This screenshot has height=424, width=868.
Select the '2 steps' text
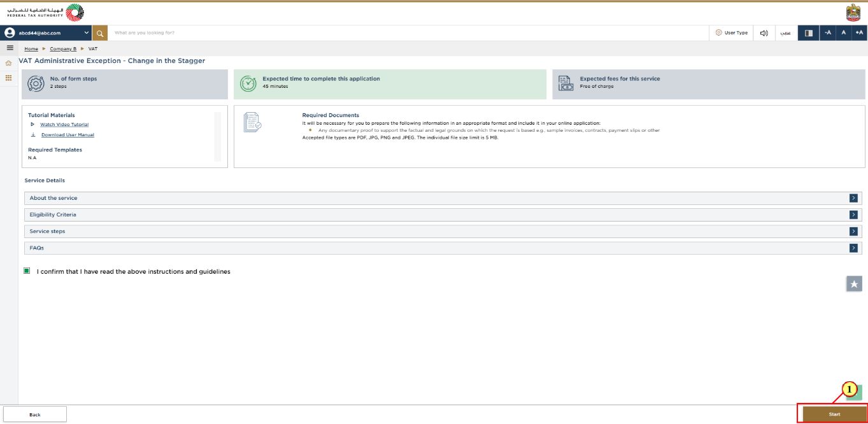point(59,87)
